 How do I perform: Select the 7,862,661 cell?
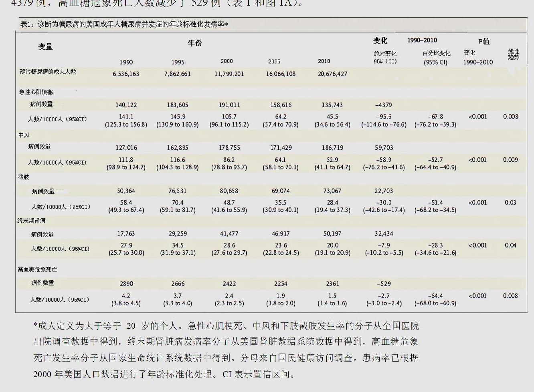click(x=178, y=74)
